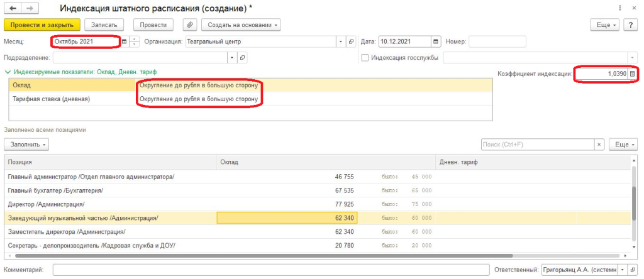
Task: Click the back navigation arrow
Action: pyautogui.click(x=13, y=9)
